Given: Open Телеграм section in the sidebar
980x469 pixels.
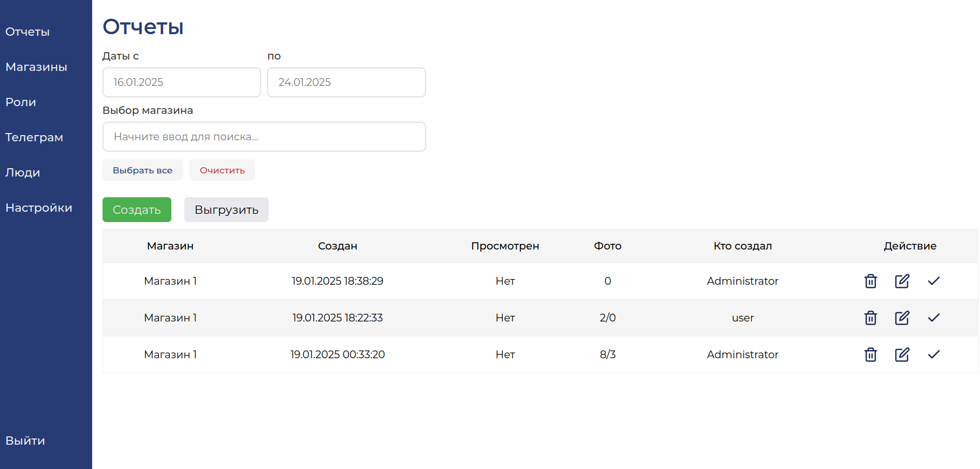Looking at the screenshot, I should coord(34,137).
